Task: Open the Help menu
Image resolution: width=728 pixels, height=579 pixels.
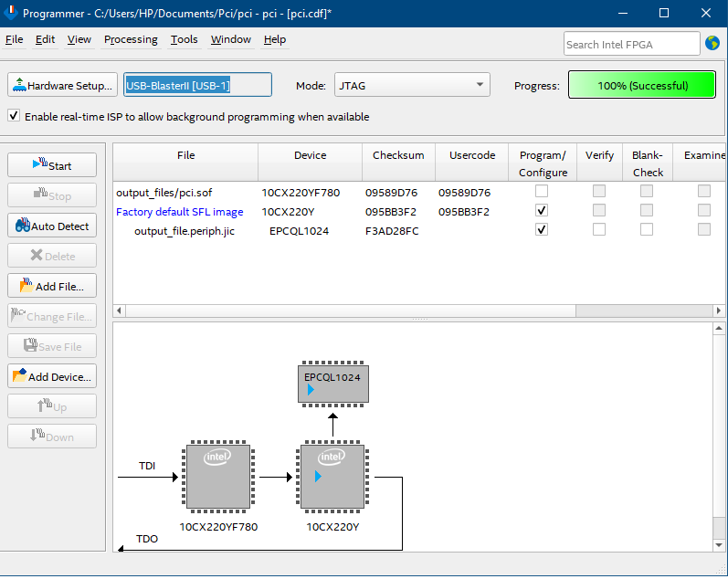Action: [x=275, y=39]
